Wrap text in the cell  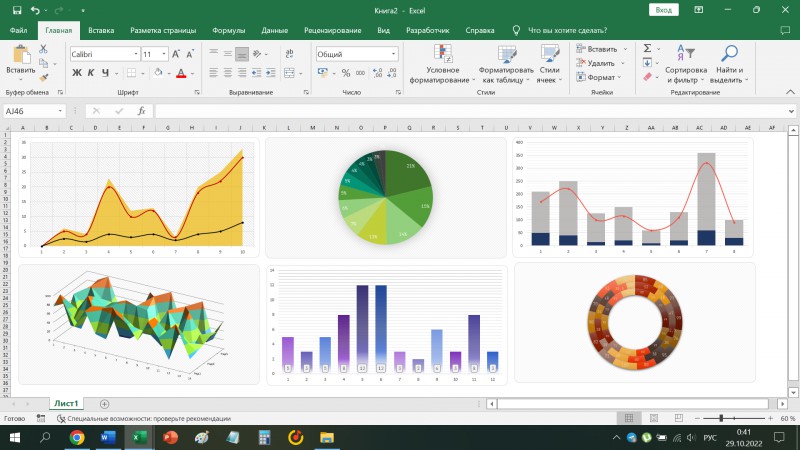[x=289, y=54]
